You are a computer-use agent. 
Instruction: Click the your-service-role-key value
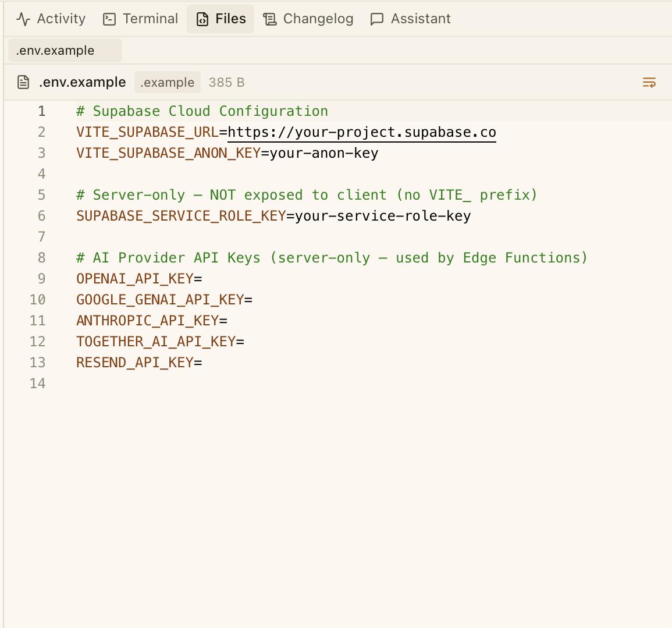click(383, 217)
